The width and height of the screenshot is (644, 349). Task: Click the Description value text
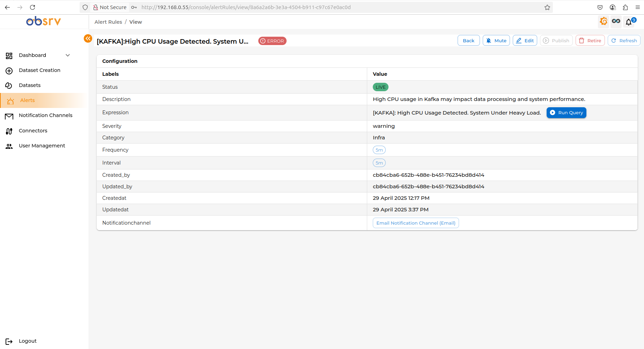click(x=479, y=99)
